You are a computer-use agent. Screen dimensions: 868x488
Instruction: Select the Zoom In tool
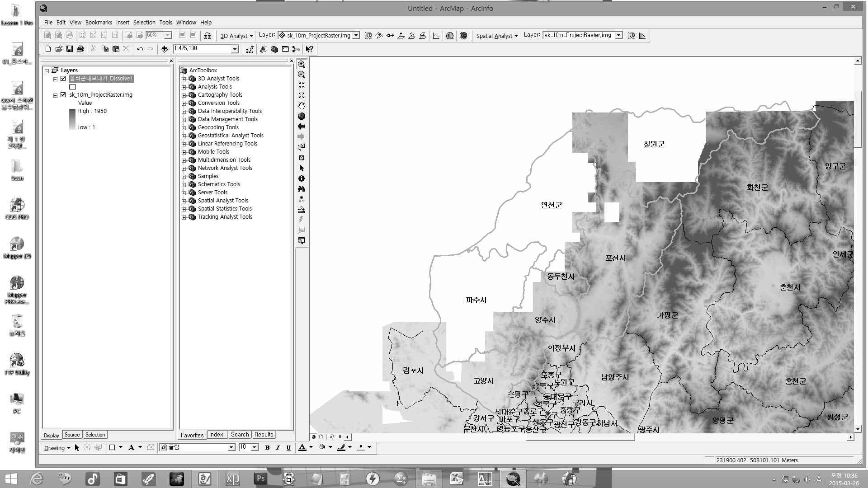[x=302, y=65]
